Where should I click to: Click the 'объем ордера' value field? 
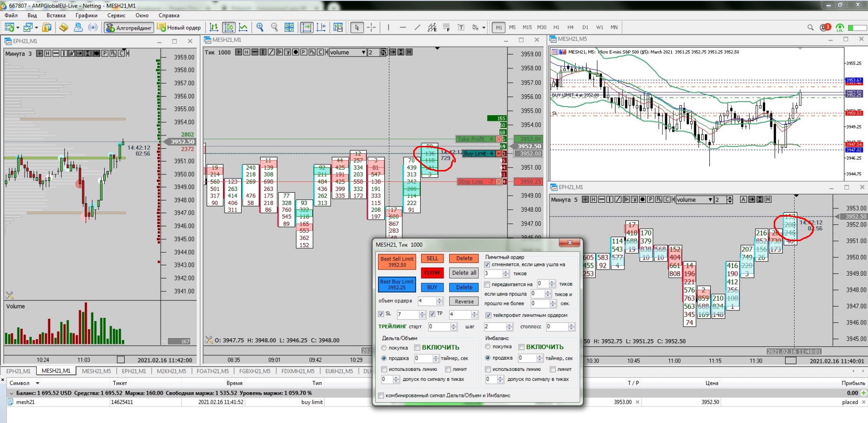point(426,301)
